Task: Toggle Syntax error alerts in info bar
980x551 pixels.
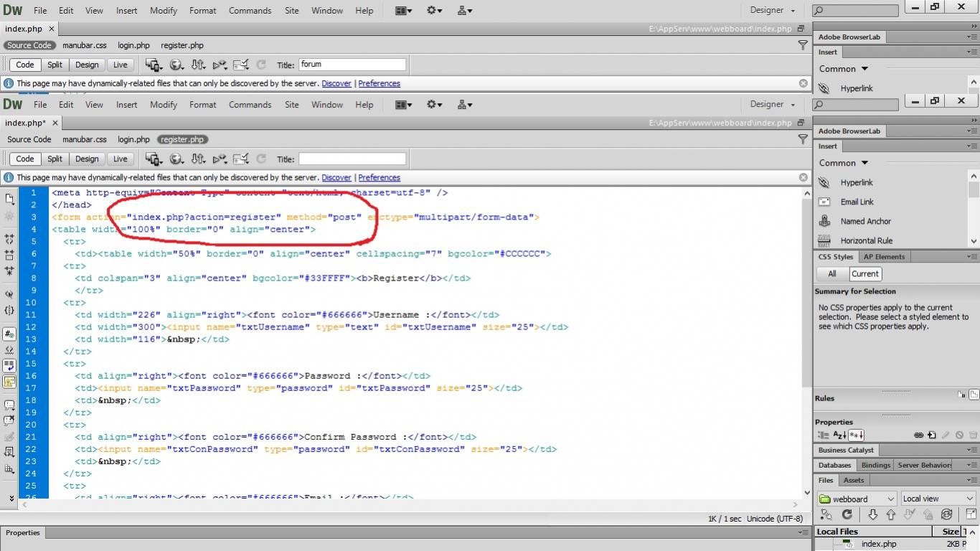Action: click(10, 382)
